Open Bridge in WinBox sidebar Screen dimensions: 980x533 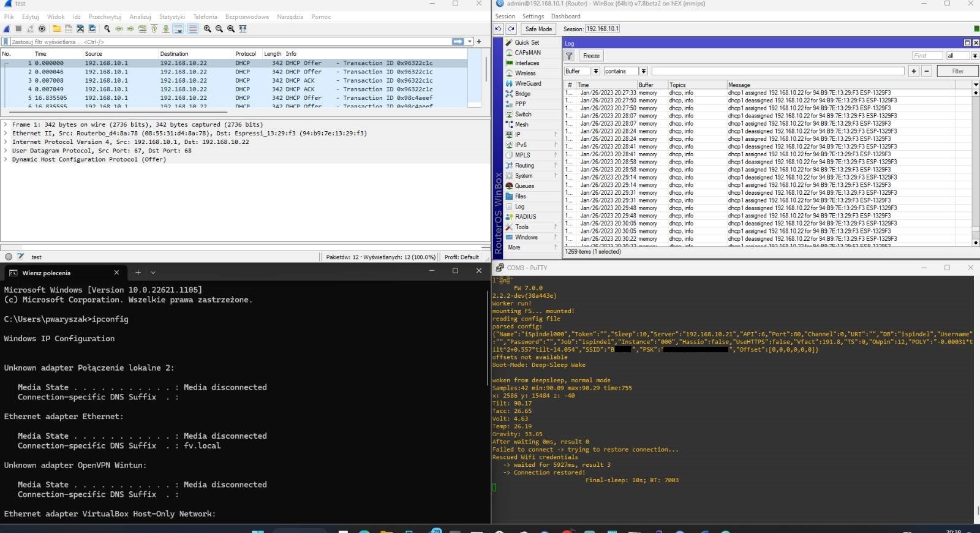pyautogui.click(x=522, y=94)
